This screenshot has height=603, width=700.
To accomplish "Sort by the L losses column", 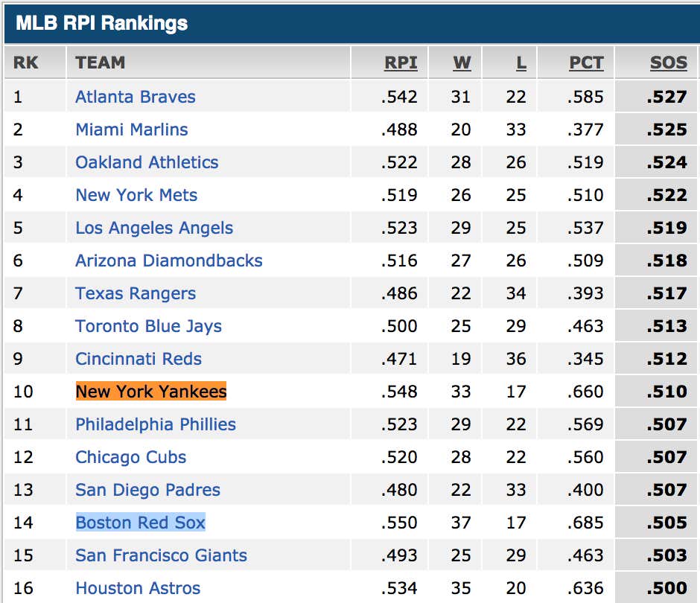I will [x=521, y=63].
